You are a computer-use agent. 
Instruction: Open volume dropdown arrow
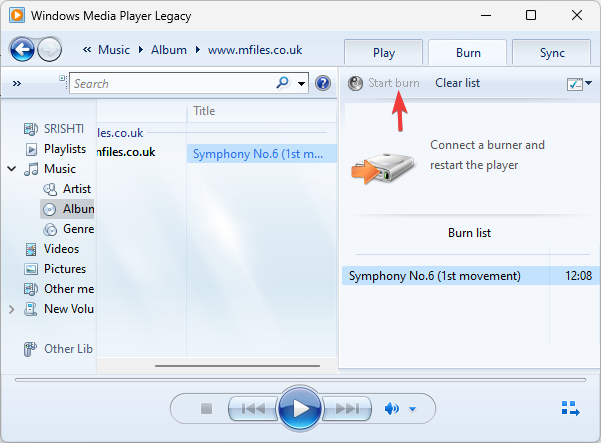pyautogui.click(x=412, y=409)
